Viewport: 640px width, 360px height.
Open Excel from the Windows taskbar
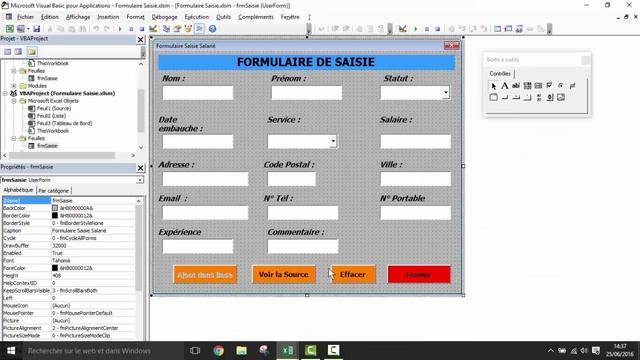click(288, 350)
